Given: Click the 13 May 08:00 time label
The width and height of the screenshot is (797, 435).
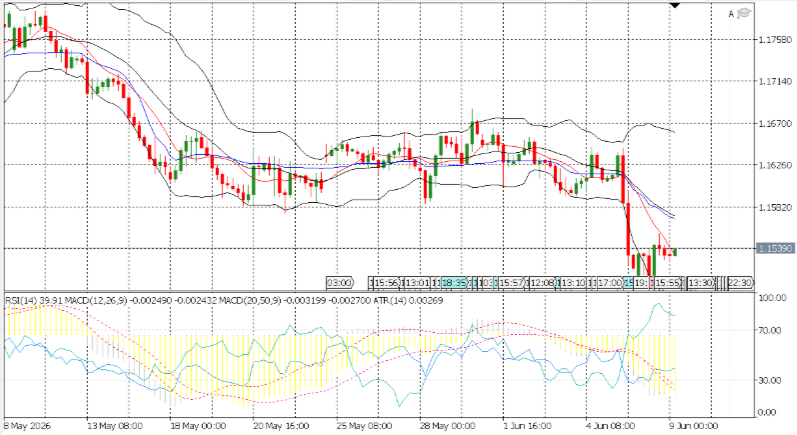Looking at the screenshot, I should coord(115,425).
